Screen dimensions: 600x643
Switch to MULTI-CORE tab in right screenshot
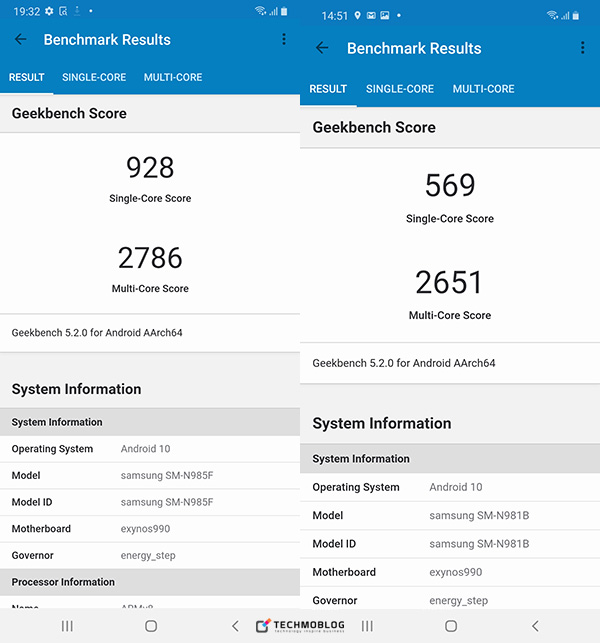[484, 89]
